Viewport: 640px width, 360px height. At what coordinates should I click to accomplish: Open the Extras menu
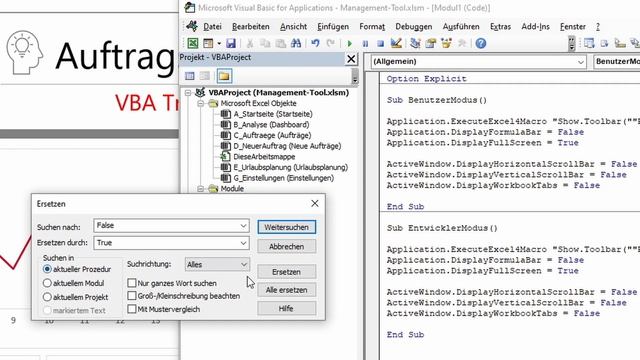pos(500,27)
